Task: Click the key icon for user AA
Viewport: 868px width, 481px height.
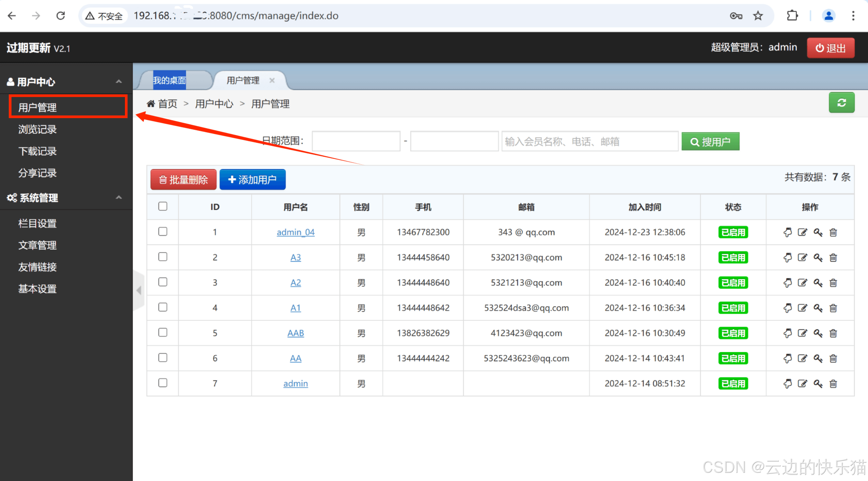Action: tap(818, 358)
